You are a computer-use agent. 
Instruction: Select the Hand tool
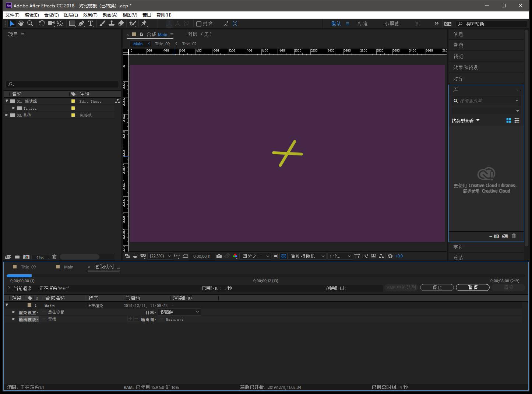pos(21,24)
